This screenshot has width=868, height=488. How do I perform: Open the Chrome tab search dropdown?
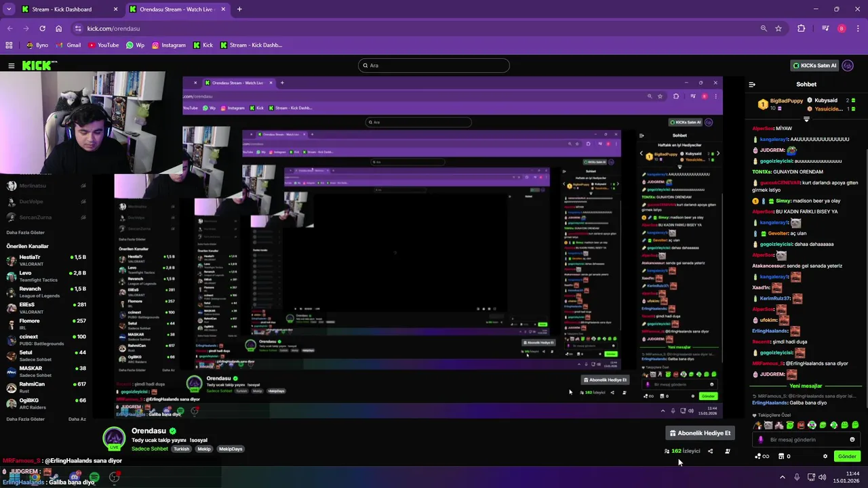pyautogui.click(x=9, y=9)
